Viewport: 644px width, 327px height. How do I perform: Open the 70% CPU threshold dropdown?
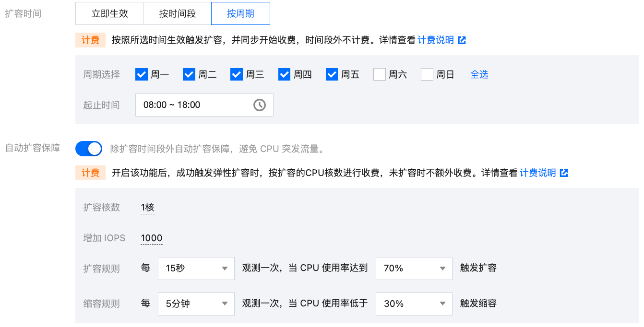414,269
